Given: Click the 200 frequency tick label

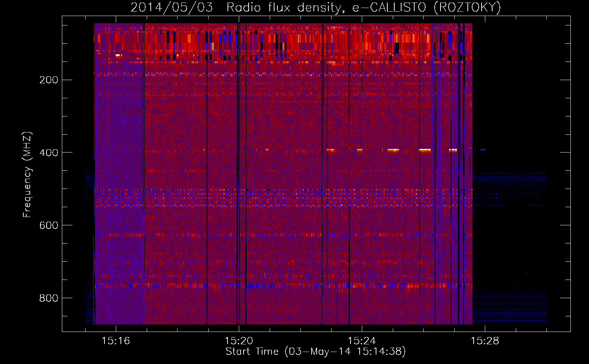Looking at the screenshot, I should (49, 80).
